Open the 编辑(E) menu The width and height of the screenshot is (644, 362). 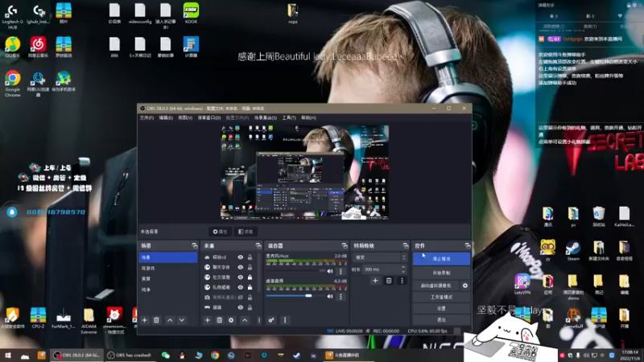tap(166, 117)
